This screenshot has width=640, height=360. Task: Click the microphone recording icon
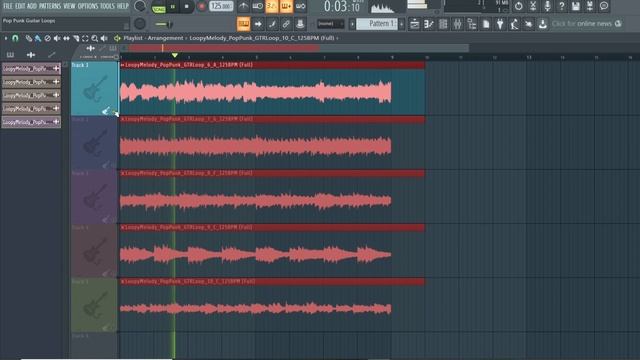[547, 6]
